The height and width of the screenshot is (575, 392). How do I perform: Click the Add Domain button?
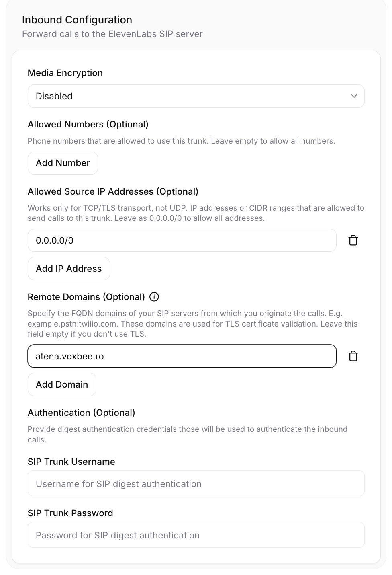click(62, 384)
